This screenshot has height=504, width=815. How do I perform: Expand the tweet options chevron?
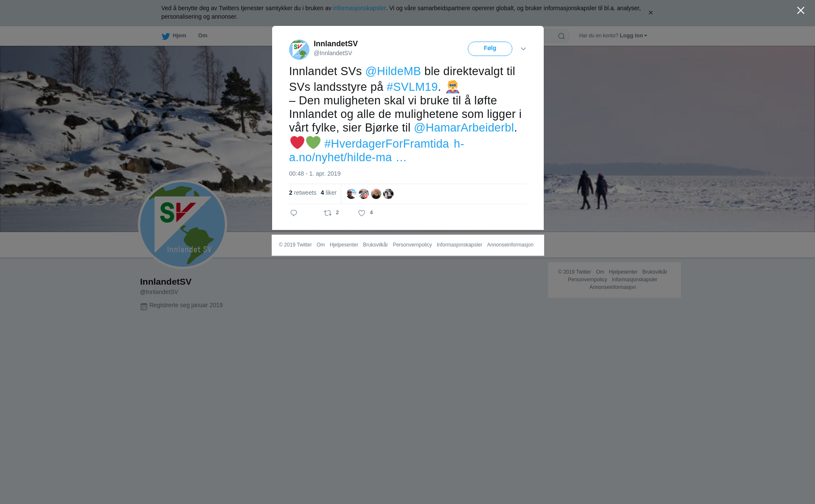tap(523, 49)
